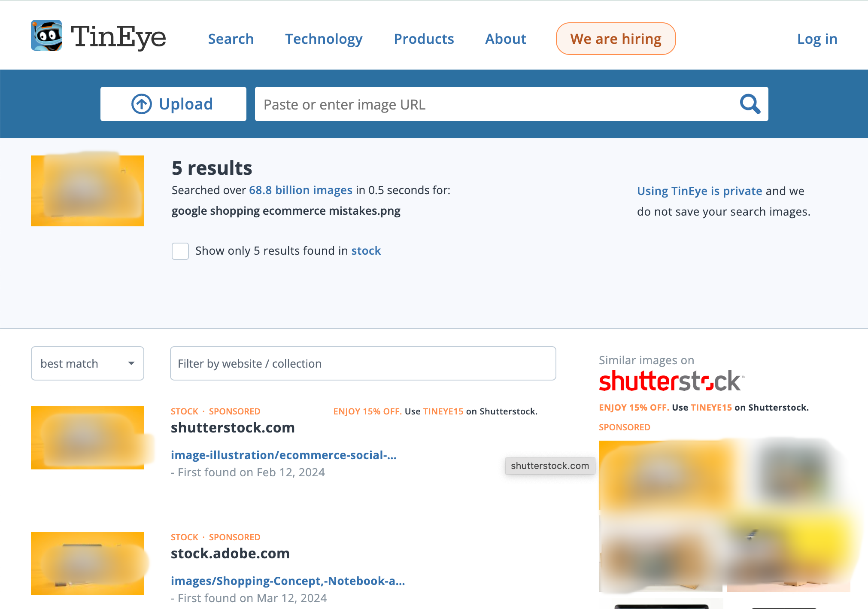The height and width of the screenshot is (609, 868).
Task: Click the 'We are hiring' button
Action: (616, 39)
